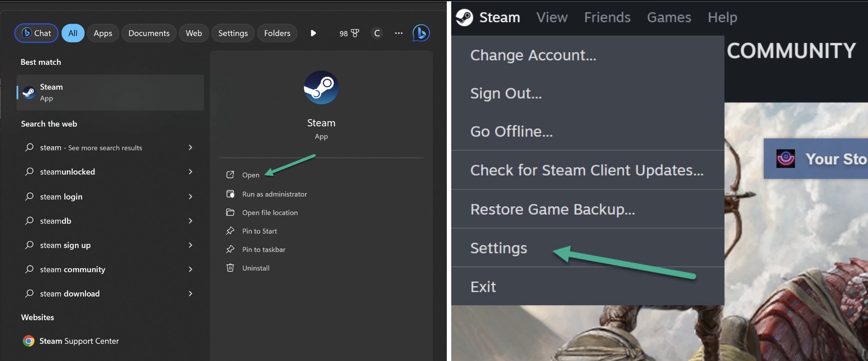868x361 pixels.
Task: Expand the steam community suggestion chevron
Action: [190, 269]
